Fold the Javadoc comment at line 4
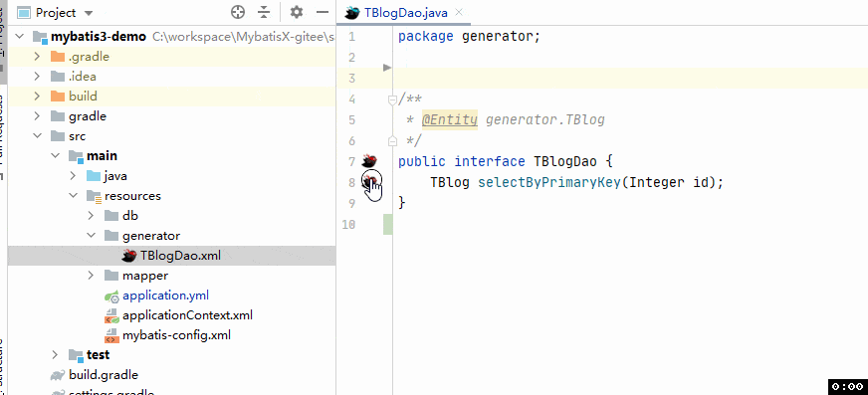The image size is (868, 395). (392, 99)
